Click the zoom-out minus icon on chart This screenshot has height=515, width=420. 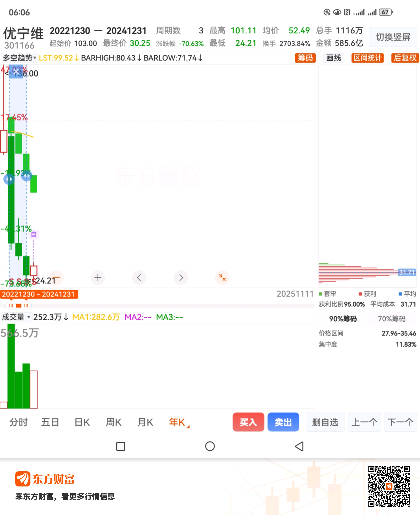(x=56, y=277)
